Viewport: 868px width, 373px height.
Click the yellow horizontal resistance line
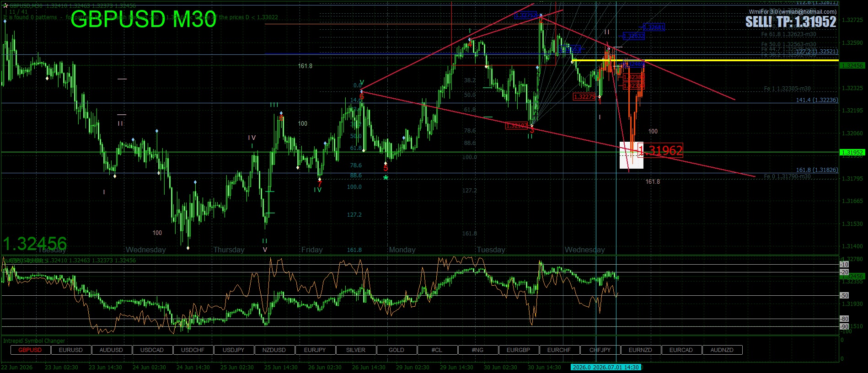click(x=705, y=60)
